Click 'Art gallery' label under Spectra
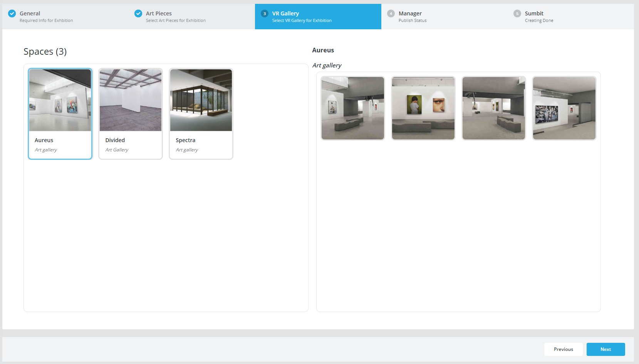The image size is (639, 364). 187,150
